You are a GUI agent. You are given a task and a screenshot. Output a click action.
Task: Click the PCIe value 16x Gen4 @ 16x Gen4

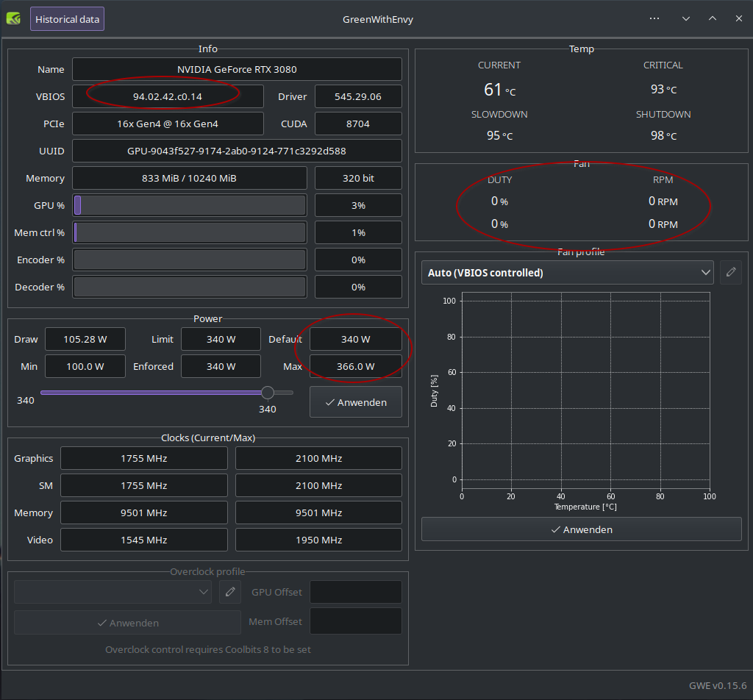[x=168, y=124]
